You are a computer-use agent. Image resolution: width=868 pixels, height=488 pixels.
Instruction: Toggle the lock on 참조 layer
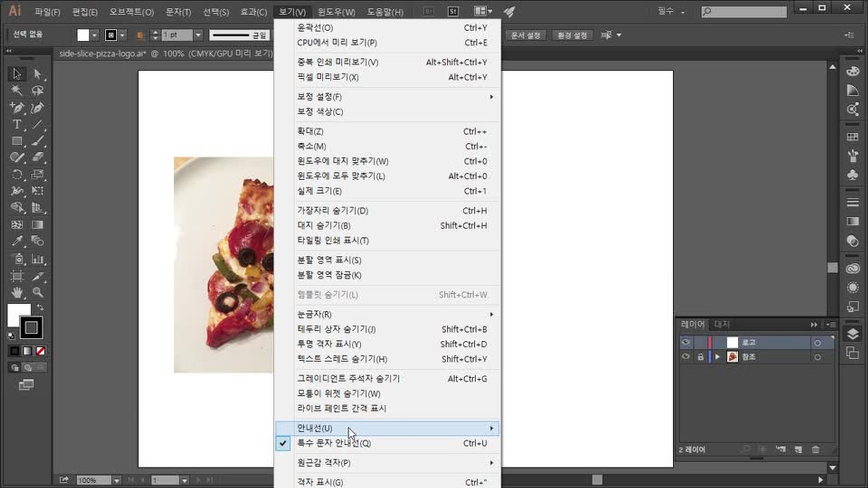[700, 357]
